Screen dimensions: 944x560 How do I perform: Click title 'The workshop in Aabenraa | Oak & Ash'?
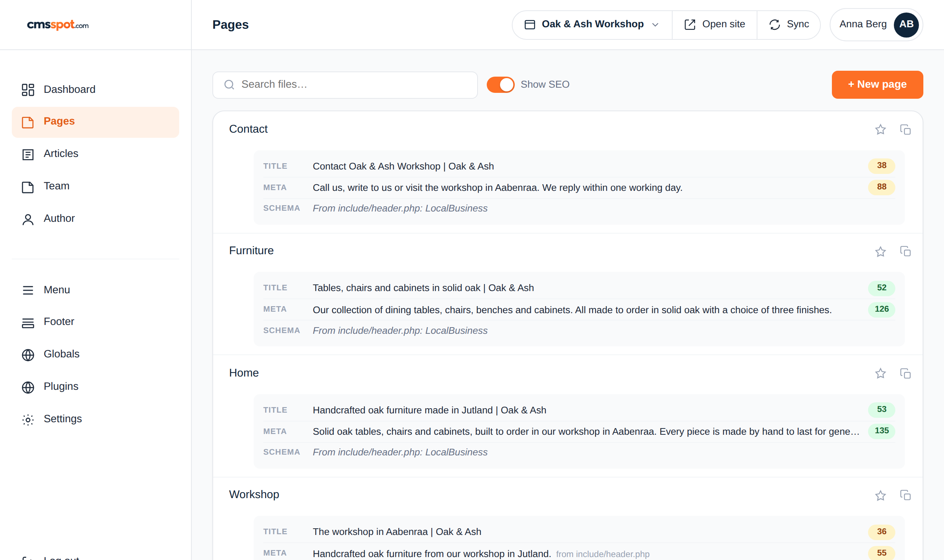[x=397, y=532]
